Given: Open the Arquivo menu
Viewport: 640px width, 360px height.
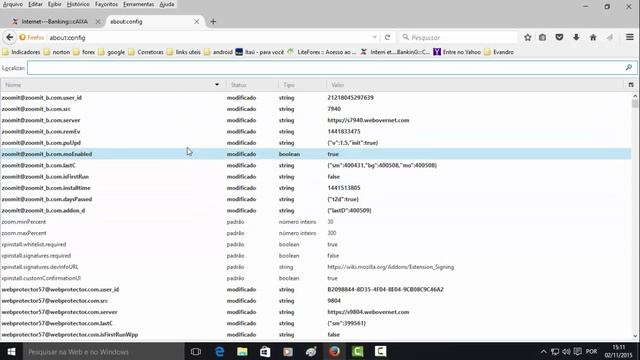Looking at the screenshot, I should [x=13, y=4].
